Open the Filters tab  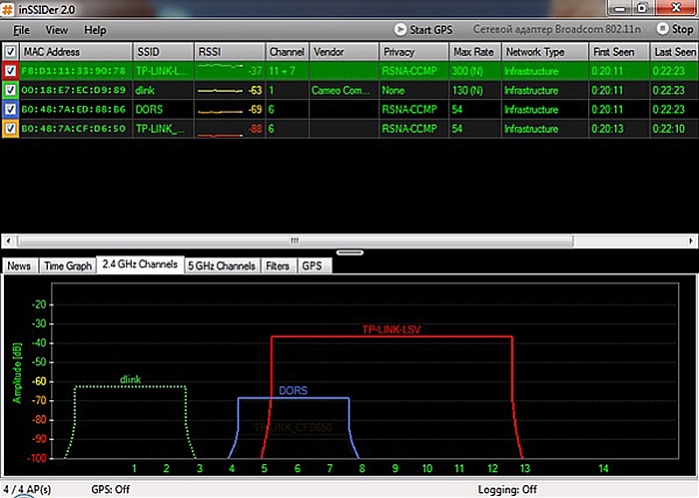[x=278, y=266]
